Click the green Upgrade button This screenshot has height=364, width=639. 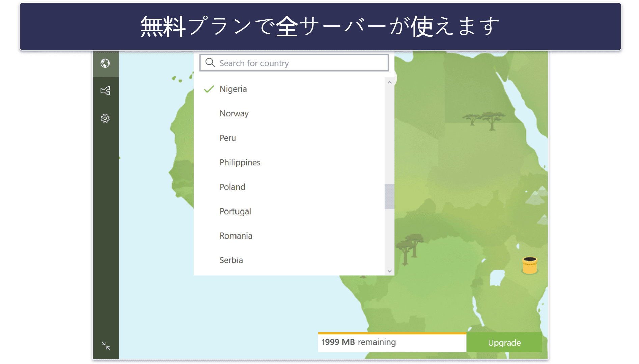tap(504, 343)
